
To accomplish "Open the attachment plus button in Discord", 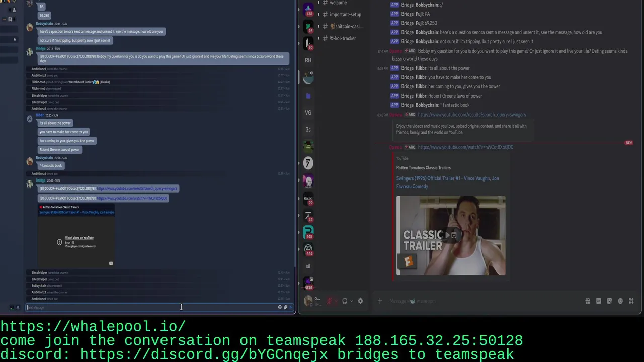I will (x=380, y=301).
